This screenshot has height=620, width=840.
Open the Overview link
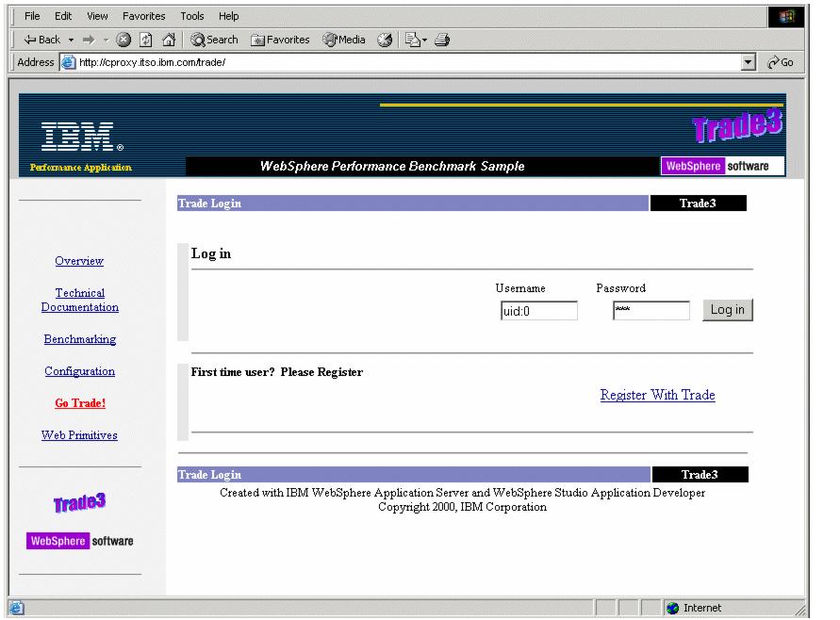pyautogui.click(x=79, y=261)
